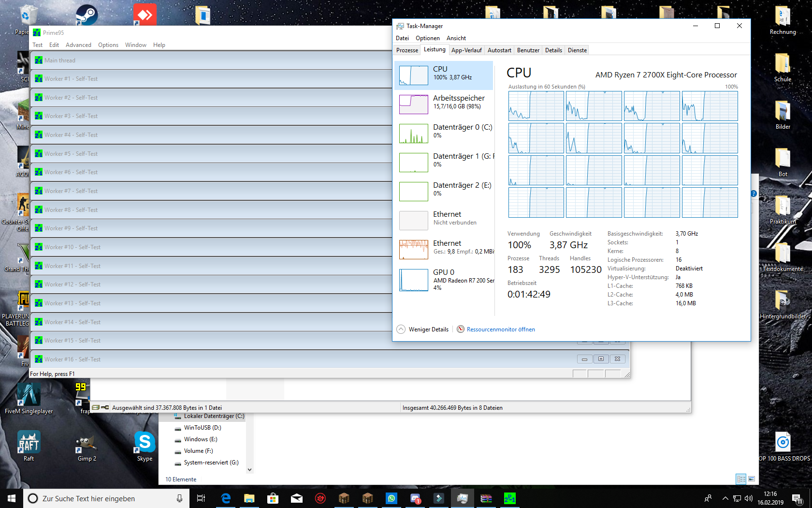812x508 pixels.
Task: Select Lokaler Datenträger (C:) in Explorer tree
Action: pyautogui.click(x=209, y=416)
